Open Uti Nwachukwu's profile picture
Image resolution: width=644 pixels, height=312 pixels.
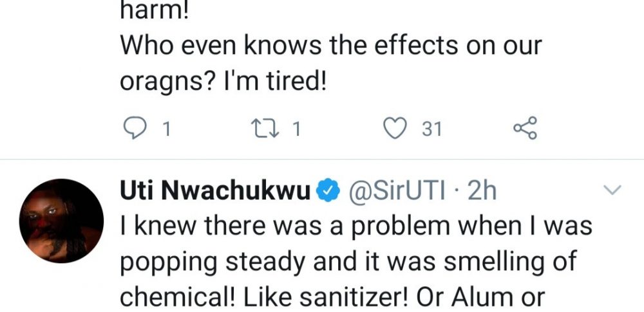62,221
